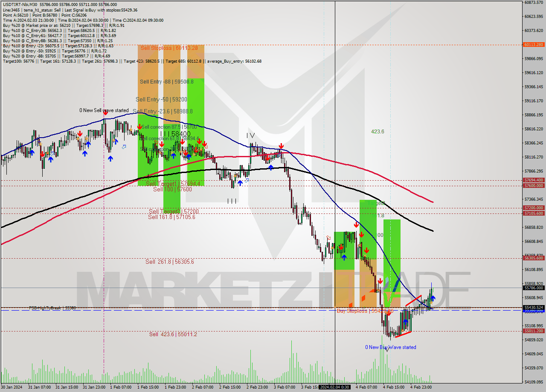Click the '4 Feb 23:00' time axis label
The width and height of the screenshot is (546, 392).
point(421,387)
